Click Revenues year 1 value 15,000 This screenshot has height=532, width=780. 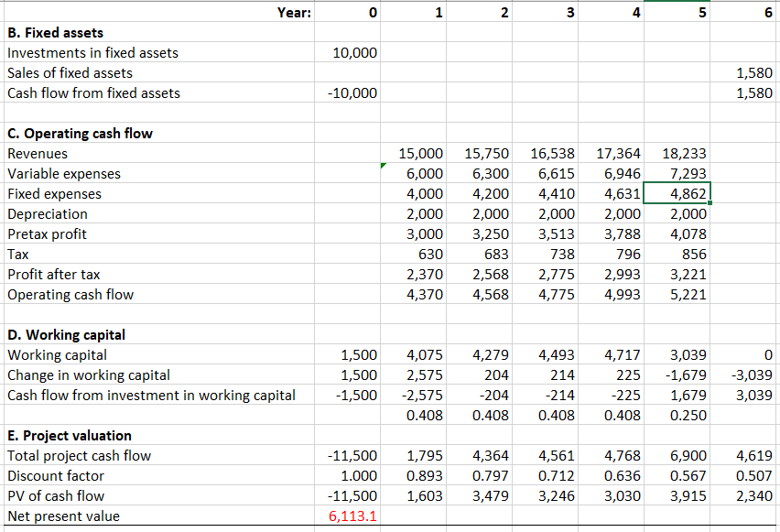(x=414, y=153)
